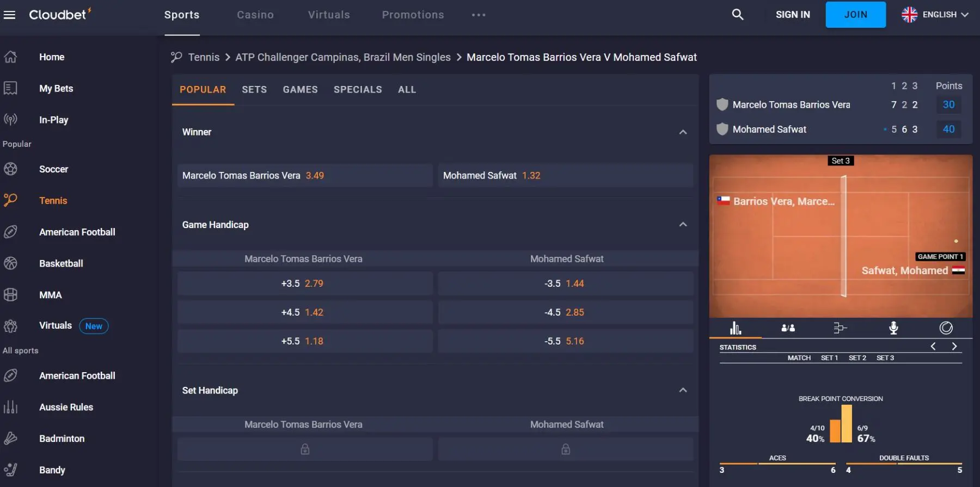Viewport: 980px width, 487px height.
Task: Open the Virtuals top menu
Action: [x=329, y=15]
